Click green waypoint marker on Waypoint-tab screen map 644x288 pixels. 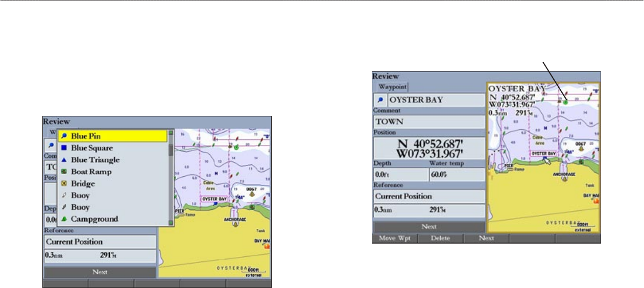(565, 102)
